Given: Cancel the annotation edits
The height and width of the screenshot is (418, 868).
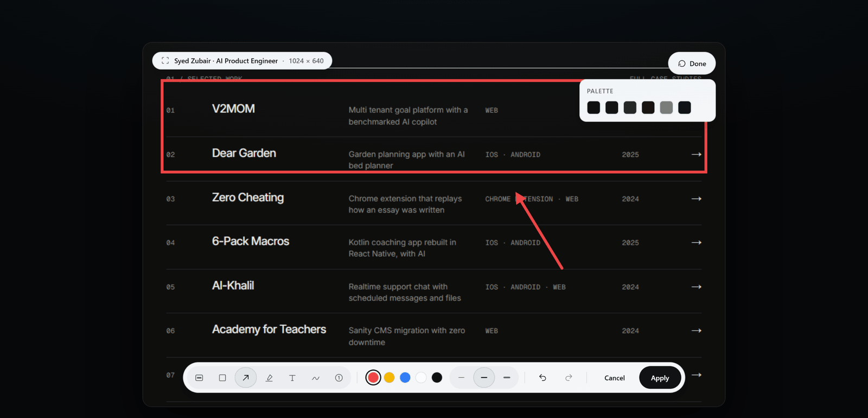Looking at the screenshot, I should pyautogui.click(x=615, y=378).
